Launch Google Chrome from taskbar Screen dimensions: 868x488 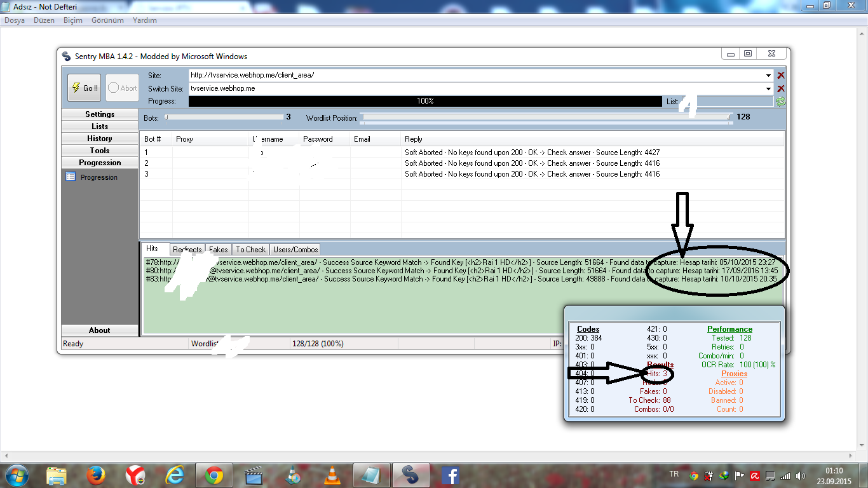tap(214, 475)
